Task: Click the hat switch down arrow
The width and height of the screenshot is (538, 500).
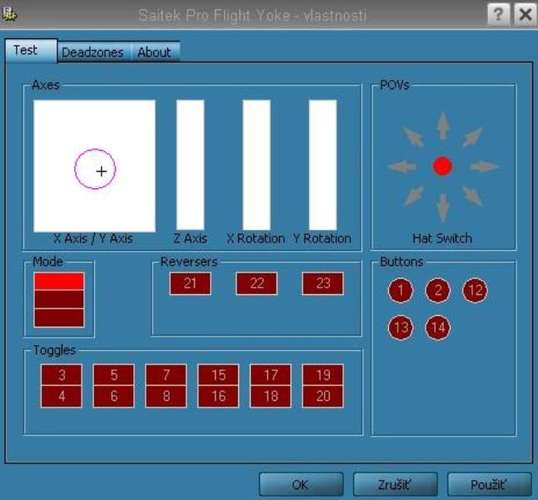Action: click(443, 207)
